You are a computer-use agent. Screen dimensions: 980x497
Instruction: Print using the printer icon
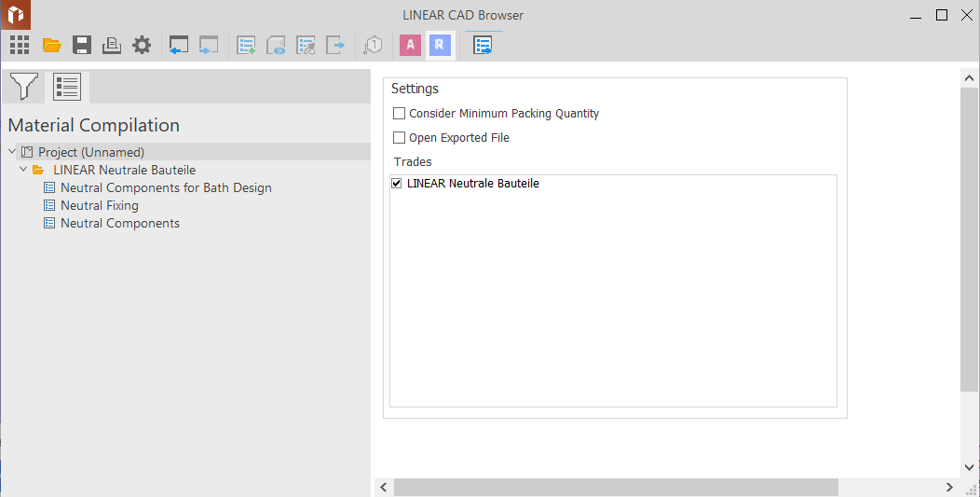(x=112, y=45)
